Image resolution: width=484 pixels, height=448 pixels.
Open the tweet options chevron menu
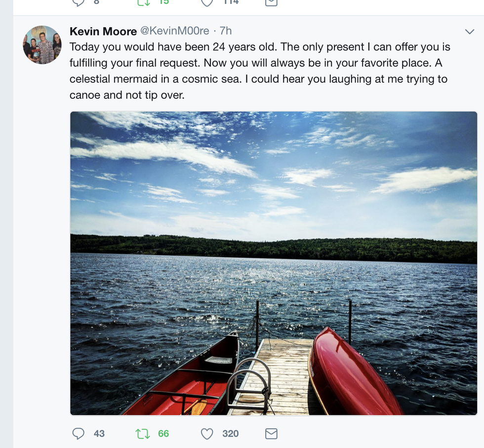(x=470, y=32)
